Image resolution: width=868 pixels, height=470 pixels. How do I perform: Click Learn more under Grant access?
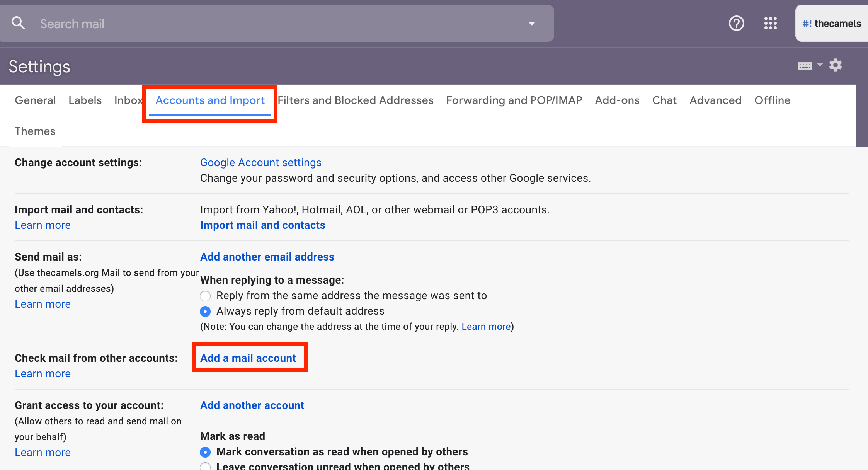click(43, 452)
